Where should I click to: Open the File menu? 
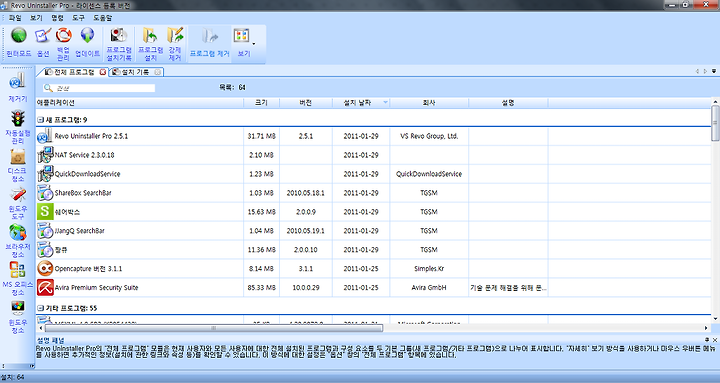tap(15, 18)
